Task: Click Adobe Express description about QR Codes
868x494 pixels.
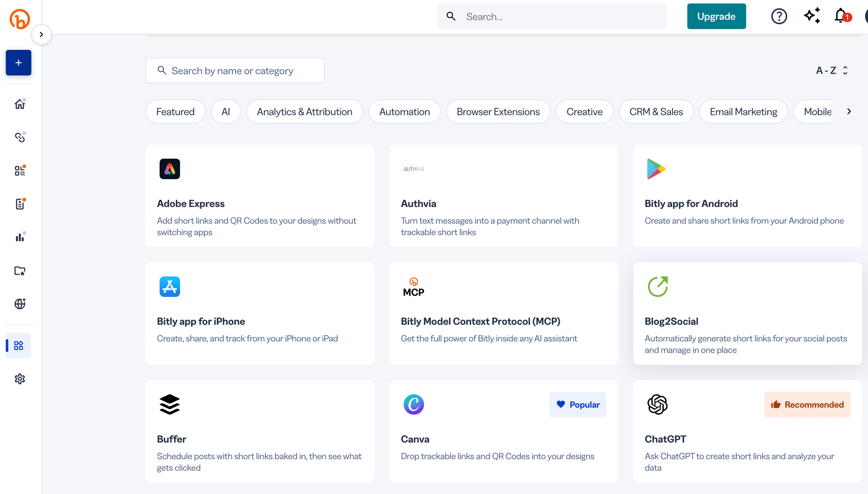Action: (256, 226)
